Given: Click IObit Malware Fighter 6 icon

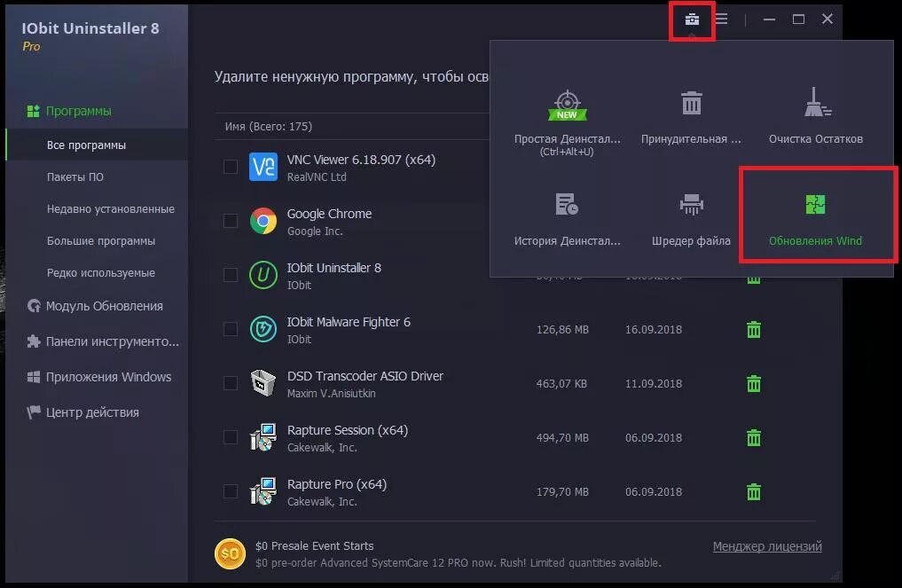Looking at the screenshot, I should 263,329.
